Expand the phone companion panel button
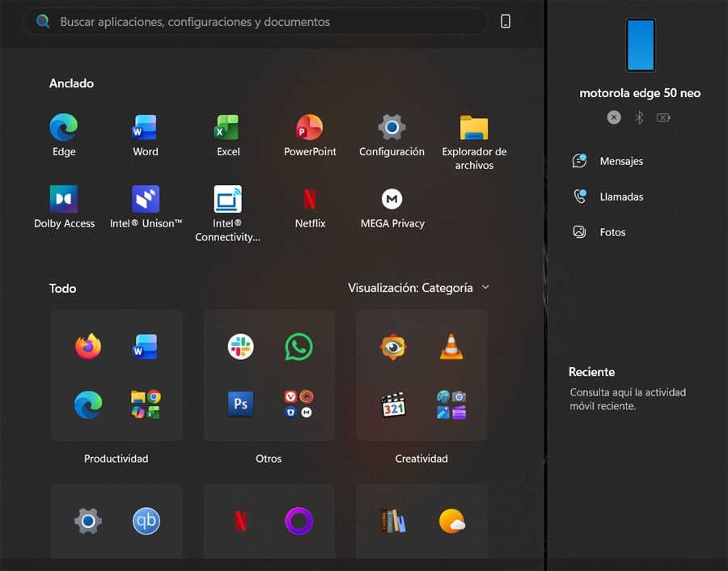 506,21
